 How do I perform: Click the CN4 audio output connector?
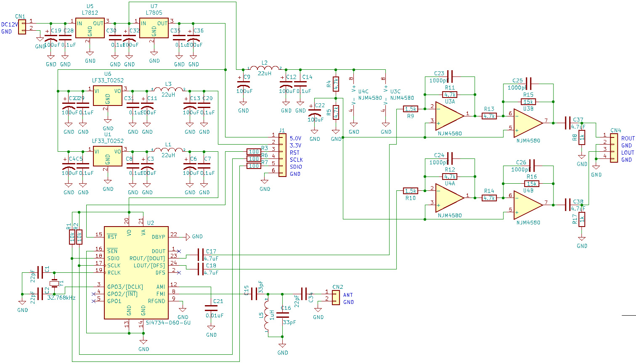pyautogui.click(x=614, y=148)
